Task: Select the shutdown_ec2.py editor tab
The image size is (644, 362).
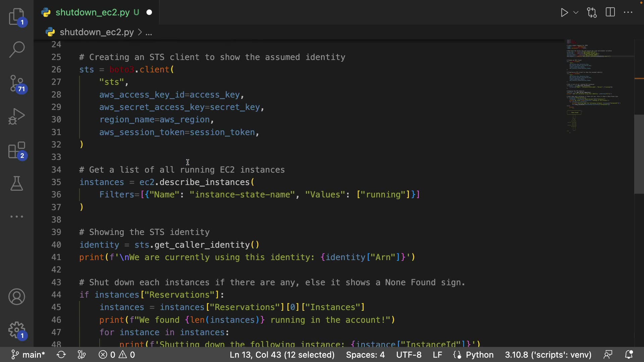Action: pos(93,12)
